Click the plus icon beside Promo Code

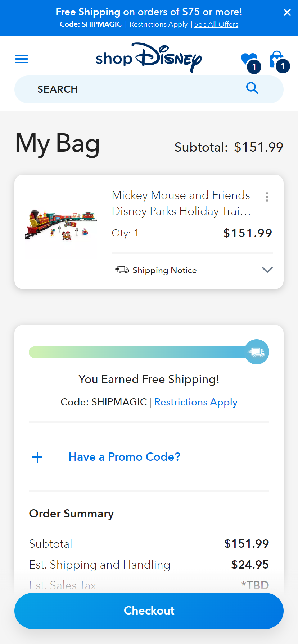37,457
